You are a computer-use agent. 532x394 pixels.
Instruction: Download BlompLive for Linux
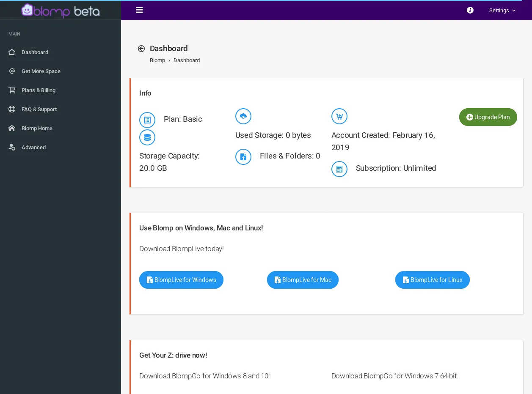(x=432, y=280)
